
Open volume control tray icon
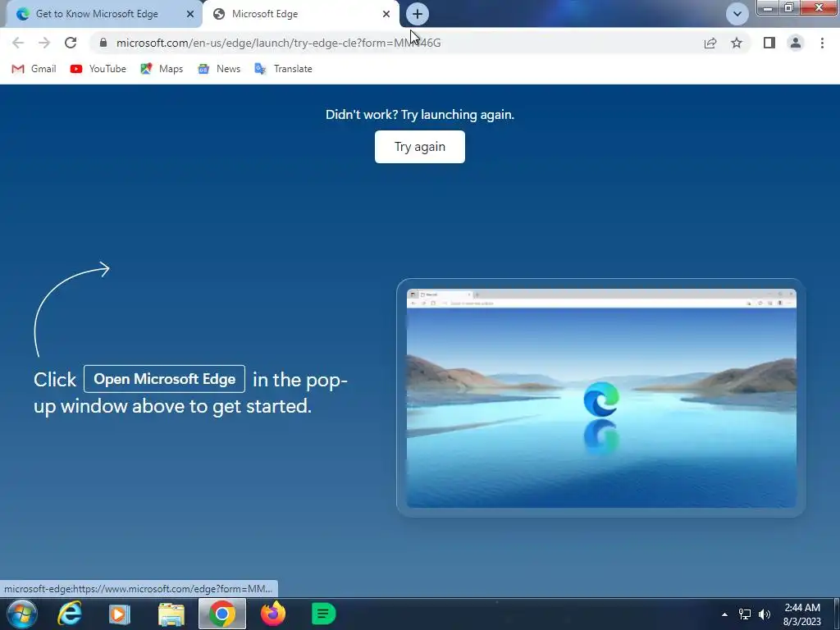(x=765, y=614)
